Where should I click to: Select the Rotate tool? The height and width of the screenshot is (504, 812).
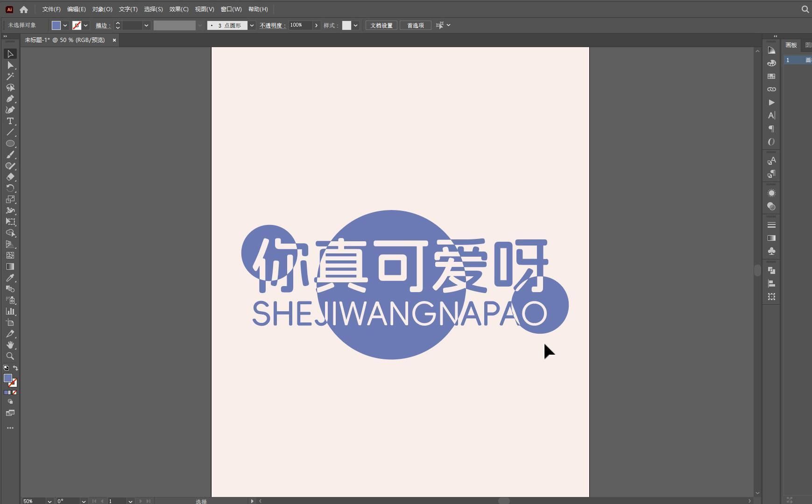(10, 189)
